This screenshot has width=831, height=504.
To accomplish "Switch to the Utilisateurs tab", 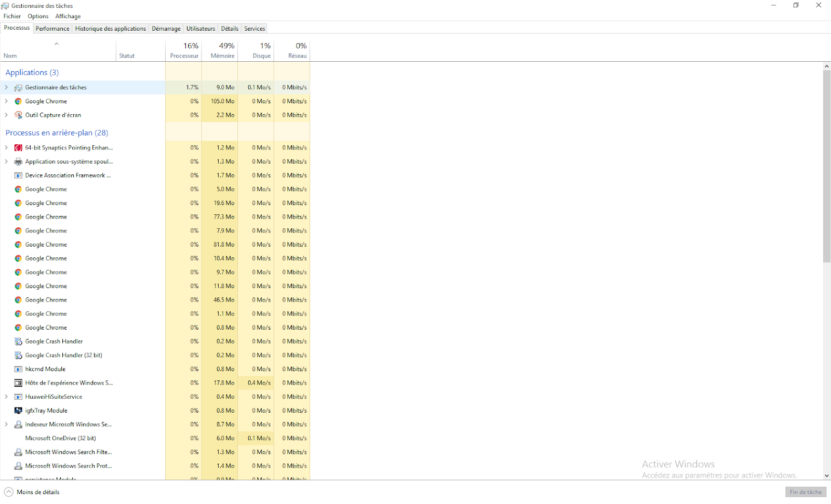I will [x=201, y=29].
